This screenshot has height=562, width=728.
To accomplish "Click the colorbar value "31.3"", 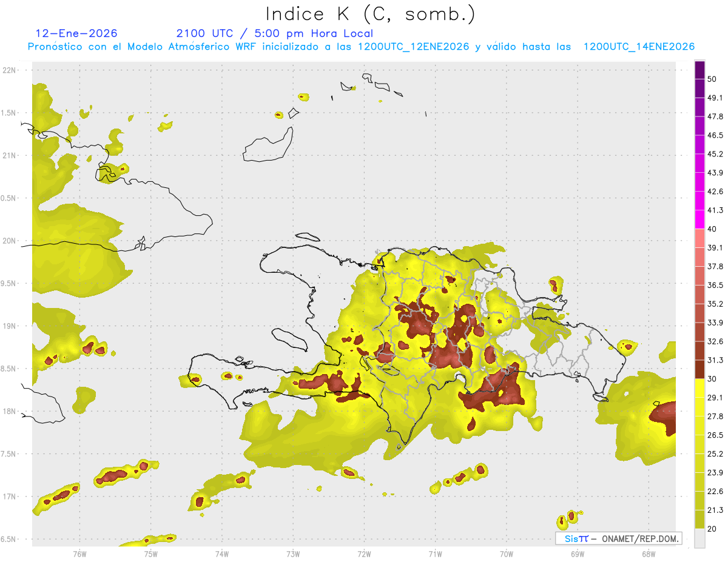I will pos(716,360).
